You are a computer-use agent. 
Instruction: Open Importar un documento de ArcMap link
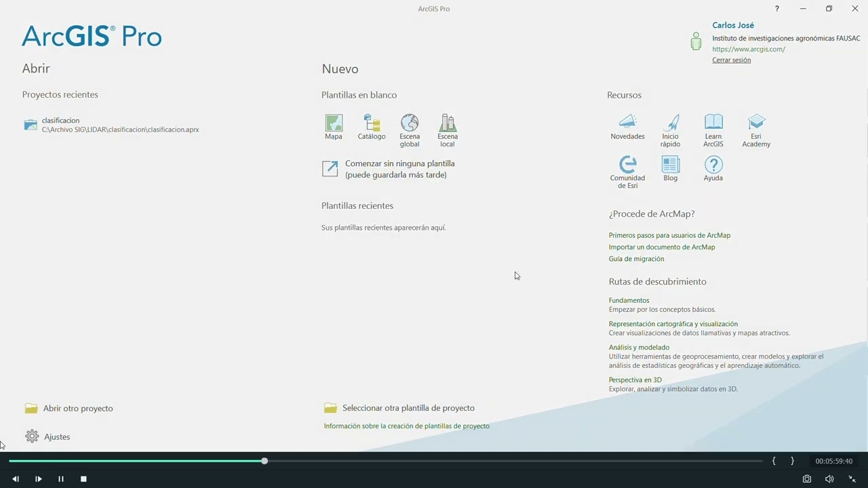pyautogui.click(x=662, y=247)
